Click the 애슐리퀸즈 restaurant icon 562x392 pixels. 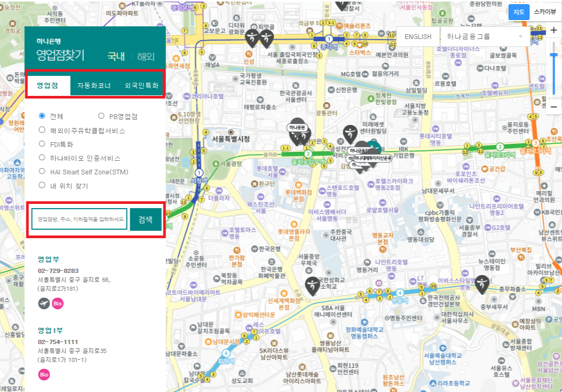coord(339,26)
